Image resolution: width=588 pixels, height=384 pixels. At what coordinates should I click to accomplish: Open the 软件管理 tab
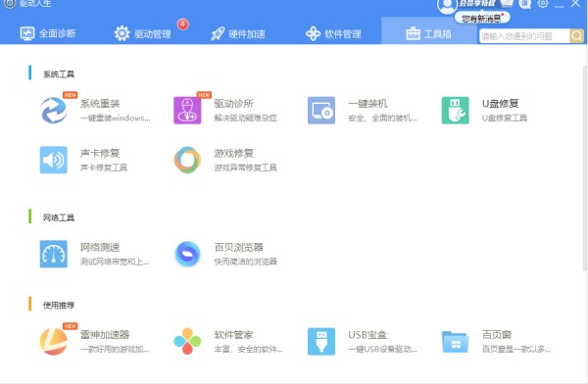coord(333,33)
